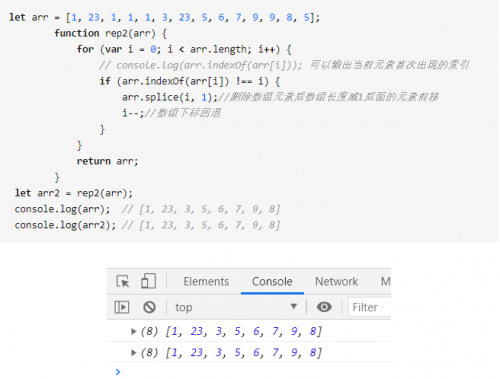The height and width of the screenshot is (379, 500).
Task: Open live expression eye icon
Action: pos(324,307)
